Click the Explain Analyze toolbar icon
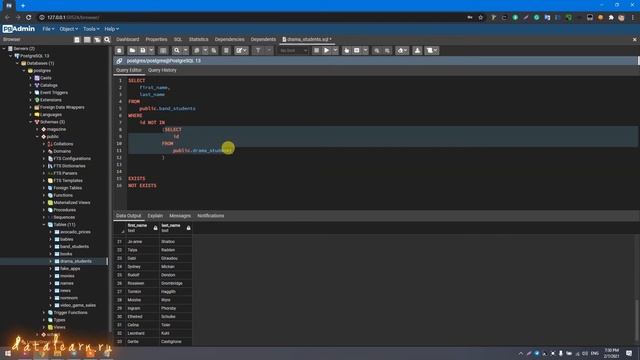Viewport: 640px width, 360px height. [356, 51]
